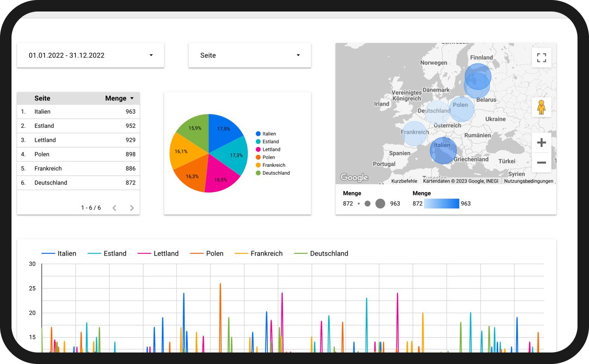
Task: Select the Deutschland row in the table
Action: 78,183
